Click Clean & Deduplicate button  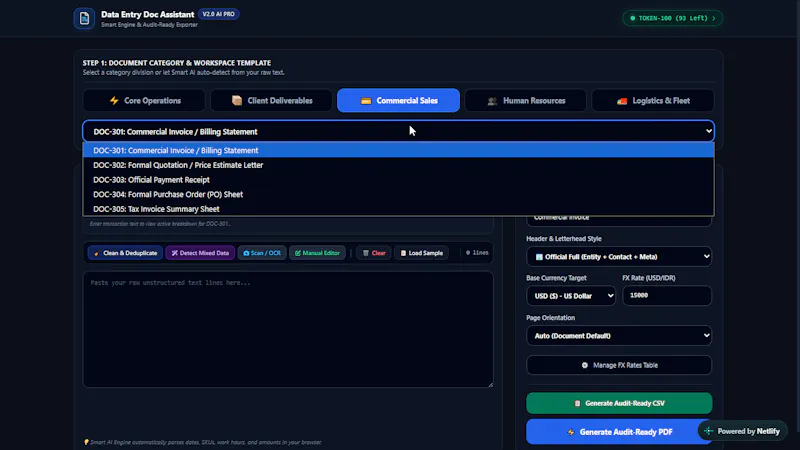126,253
